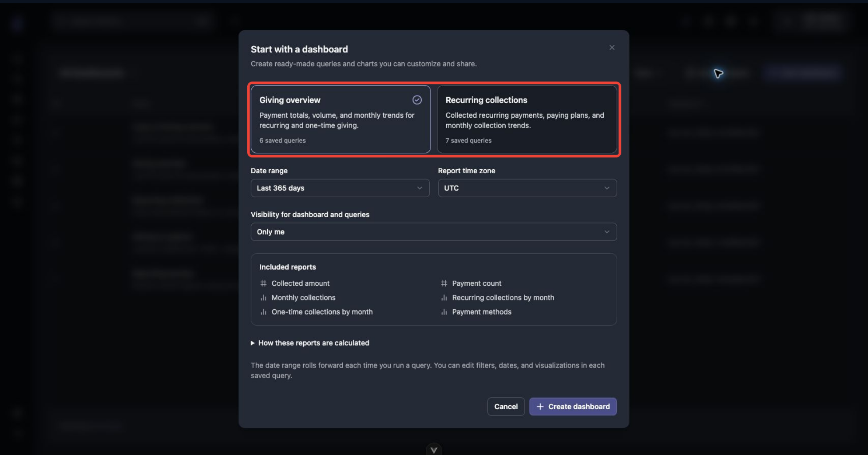868x455 pixels.
Task: Click the 6 saved queries label
Action: 283,140
